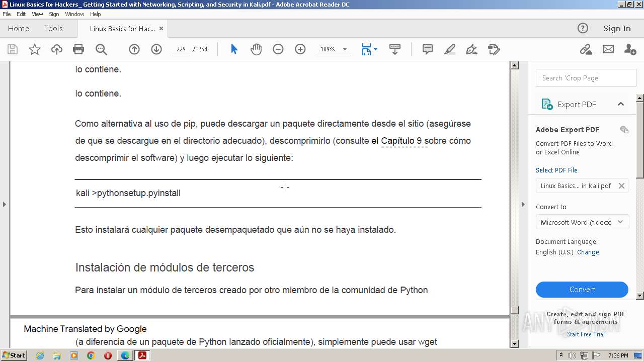Image resolution: width=644 pixels, height=362 pixels.
Task: Open the View menu
Action: 37,14
